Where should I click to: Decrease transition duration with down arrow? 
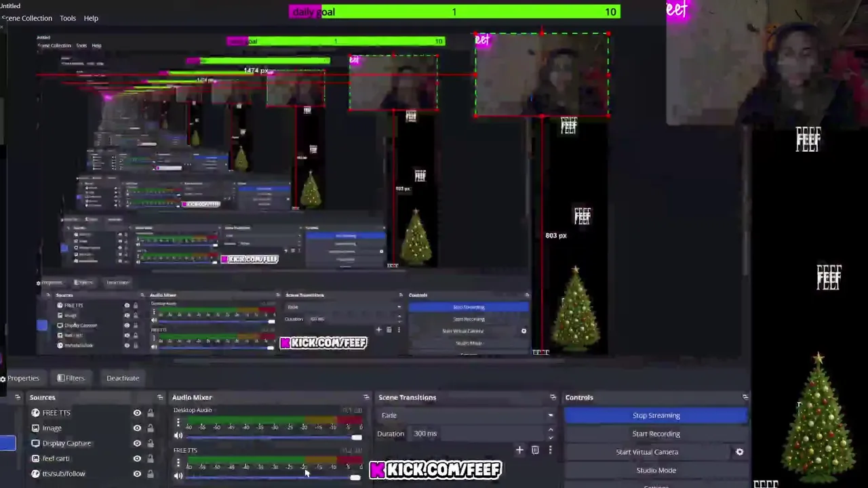pos(550,437)
